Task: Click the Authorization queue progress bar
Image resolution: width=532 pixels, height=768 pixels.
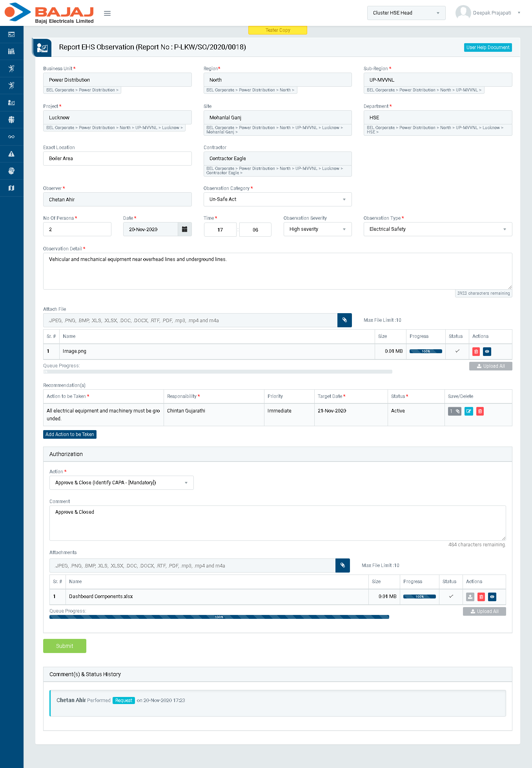Action: tap(219, 617)
